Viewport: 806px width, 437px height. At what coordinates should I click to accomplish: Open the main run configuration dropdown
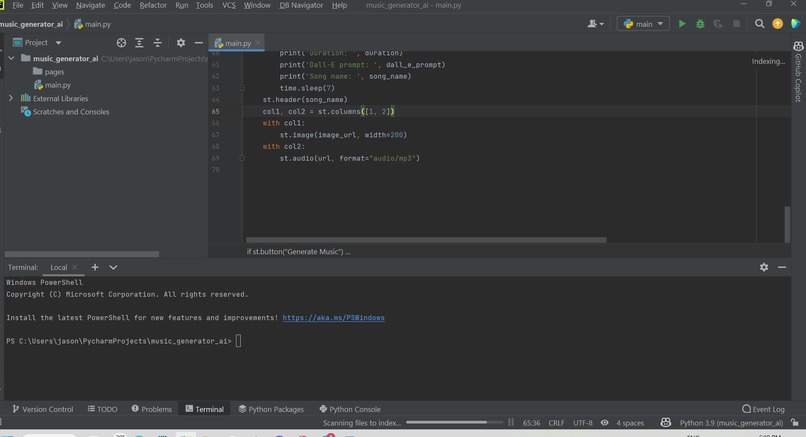click(643, 24)
